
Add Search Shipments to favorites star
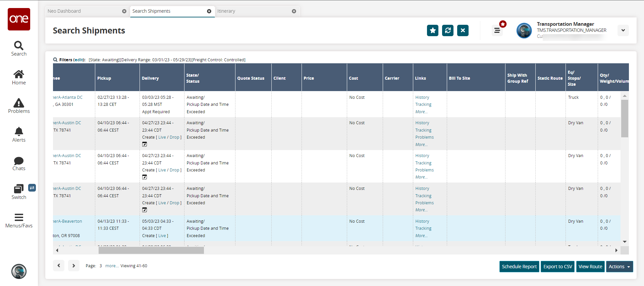coord(433,30)
